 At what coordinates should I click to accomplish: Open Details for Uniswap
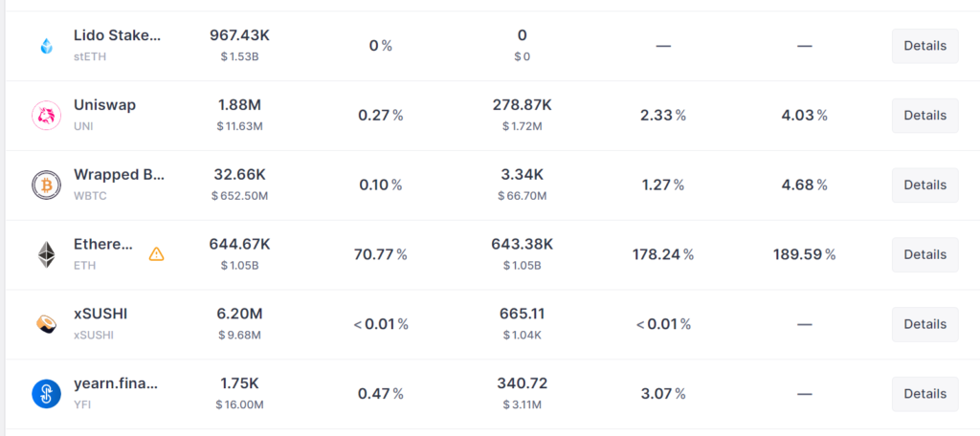(924, 115)
